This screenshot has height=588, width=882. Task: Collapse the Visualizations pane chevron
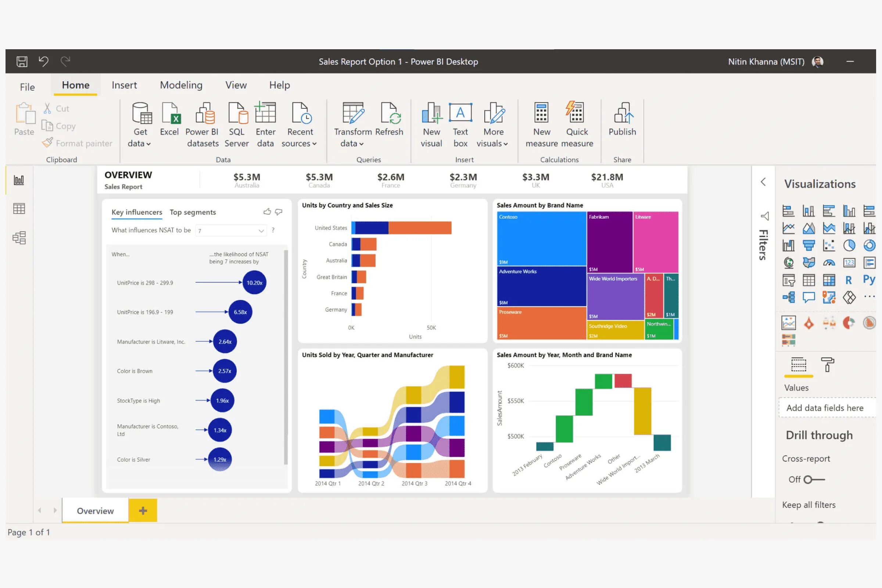click(x=763, y=182)
